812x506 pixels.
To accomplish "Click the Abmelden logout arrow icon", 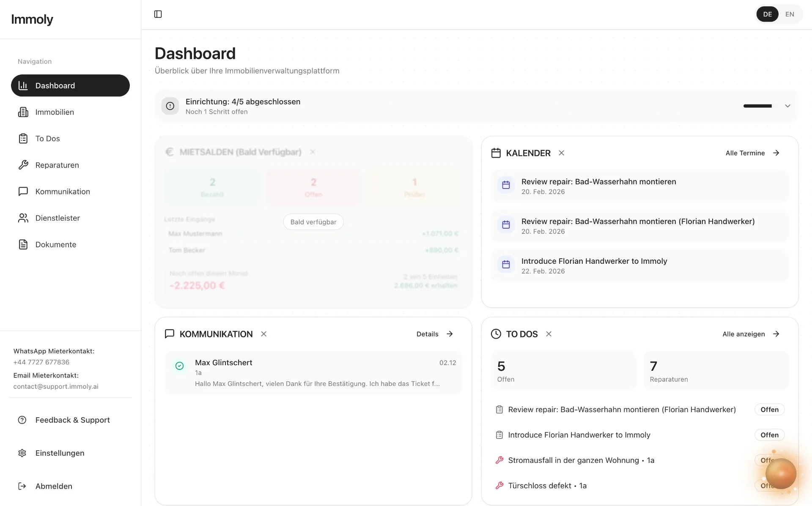I will point(22,486).
